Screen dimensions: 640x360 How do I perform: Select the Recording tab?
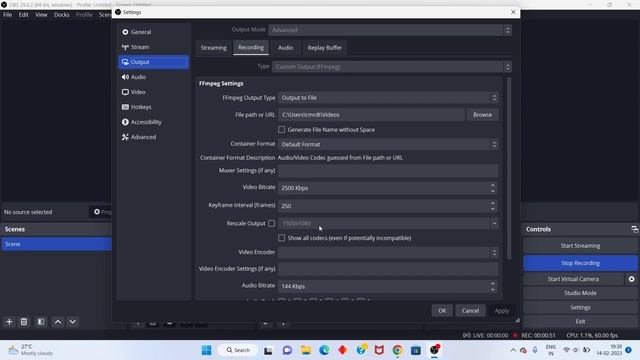pyautogui.click(x=251, y=47)
